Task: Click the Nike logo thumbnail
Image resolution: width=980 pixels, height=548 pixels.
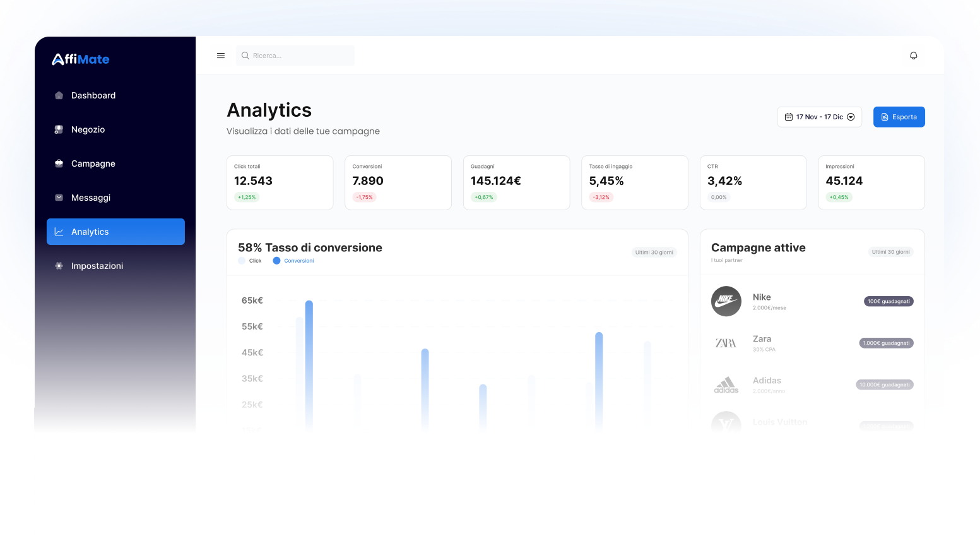Action: pos(726,301)
